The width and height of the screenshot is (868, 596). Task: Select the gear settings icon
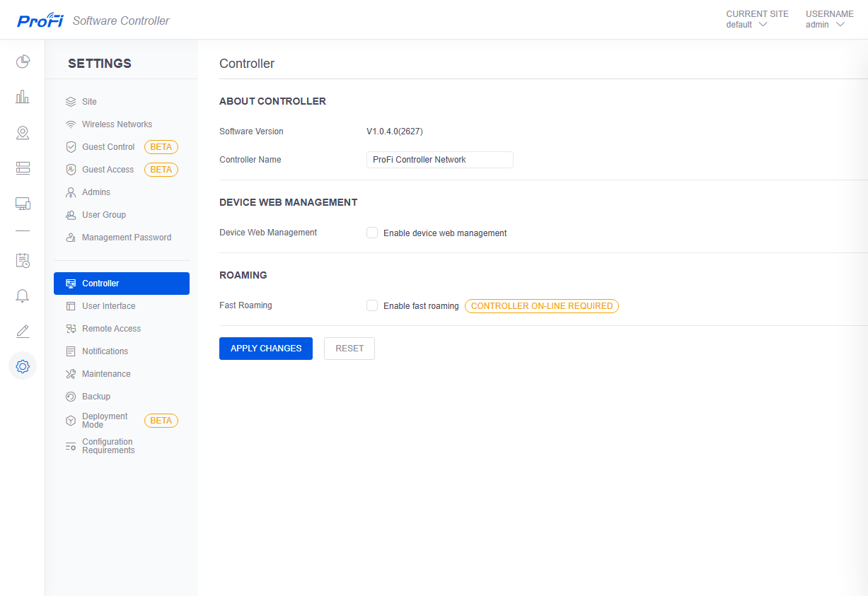click(x=23, y=366)
